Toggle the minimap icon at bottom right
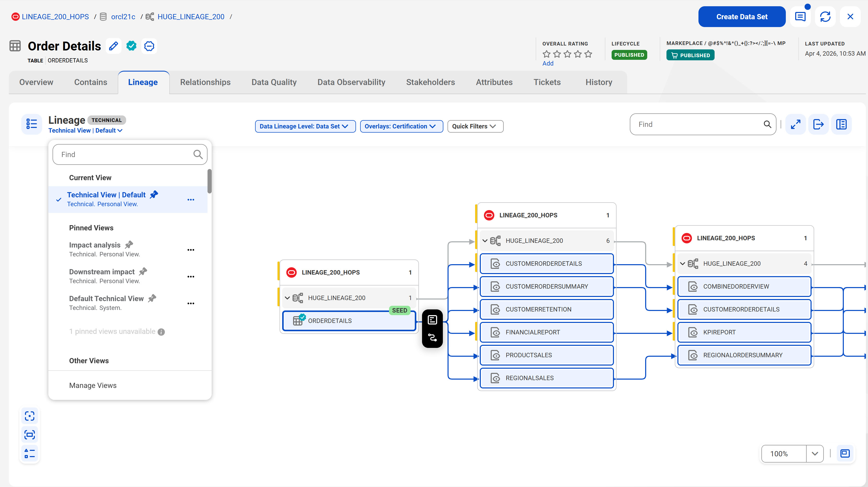The image size is (868, 487). (845, 453)
